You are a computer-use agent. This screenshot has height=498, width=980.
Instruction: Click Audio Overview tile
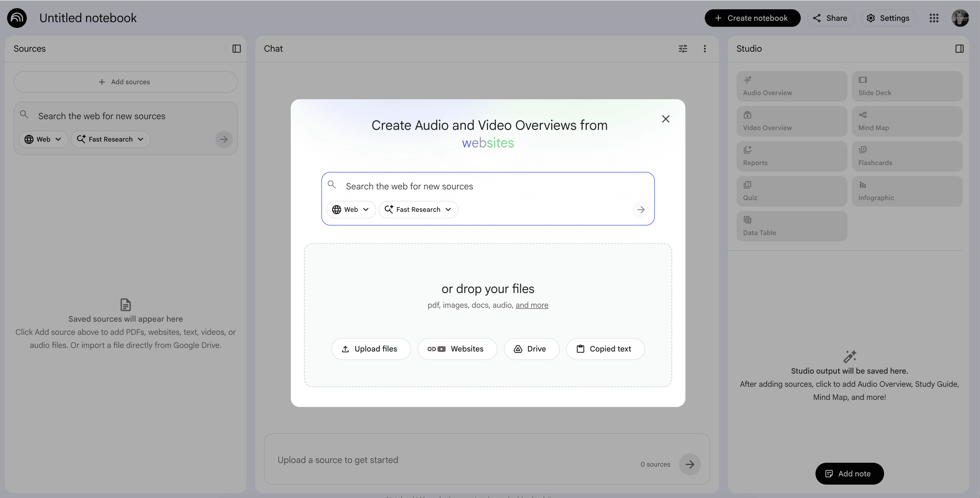tap(791, 86)
